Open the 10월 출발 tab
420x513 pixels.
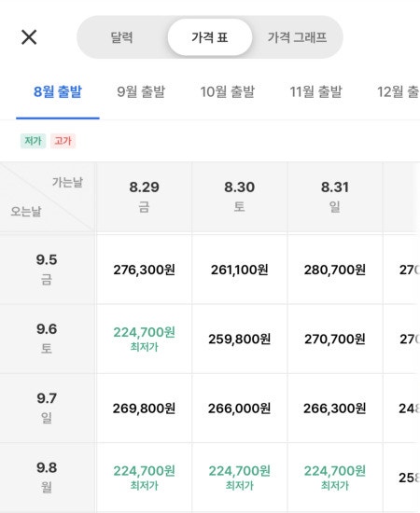[228, 92]
